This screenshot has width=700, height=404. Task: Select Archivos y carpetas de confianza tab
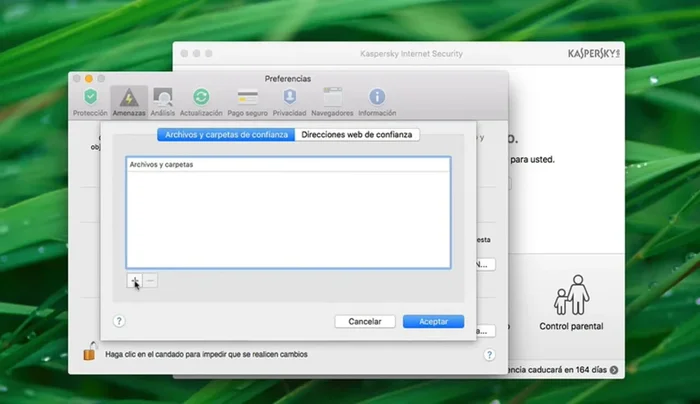pos(226,134)
